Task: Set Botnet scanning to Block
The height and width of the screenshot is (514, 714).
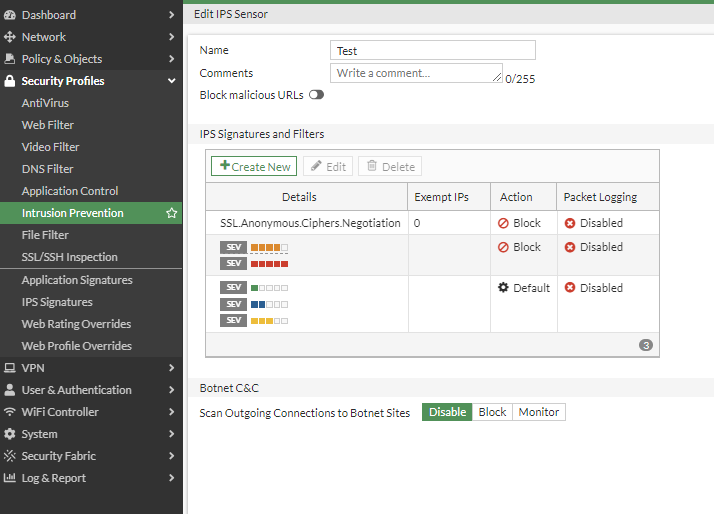Action: (492, 412)
